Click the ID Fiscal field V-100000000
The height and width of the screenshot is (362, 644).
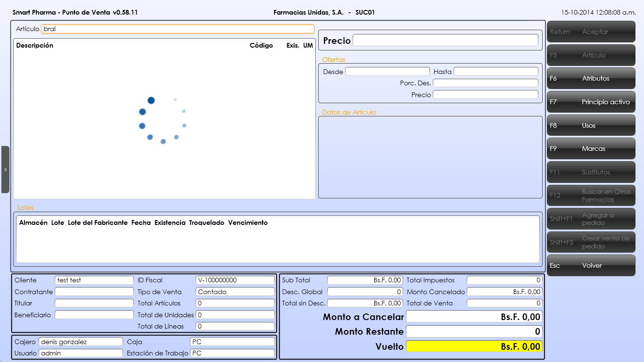235,280
